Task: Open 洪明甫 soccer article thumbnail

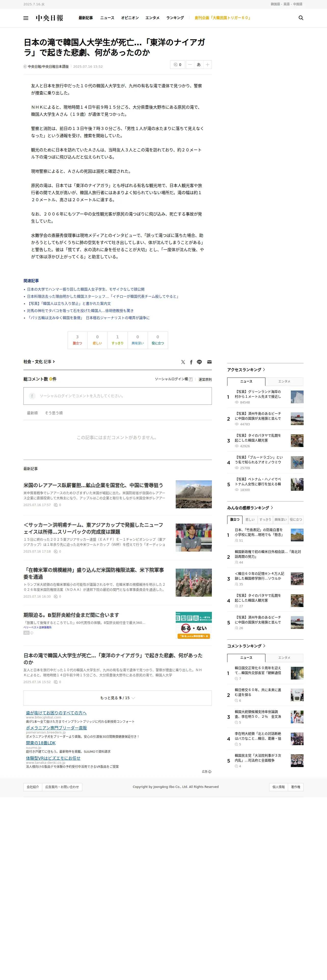Action: [x=194, y=538]
